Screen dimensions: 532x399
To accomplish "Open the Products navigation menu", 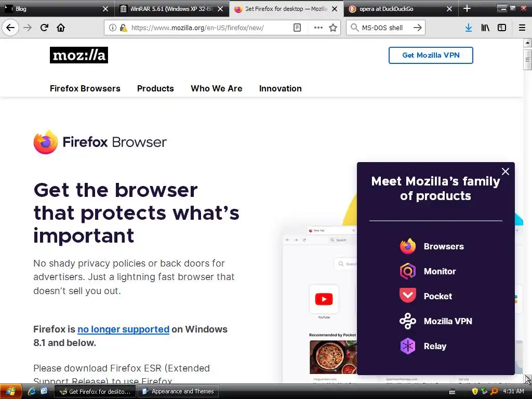I will click(x=155, y=88).
